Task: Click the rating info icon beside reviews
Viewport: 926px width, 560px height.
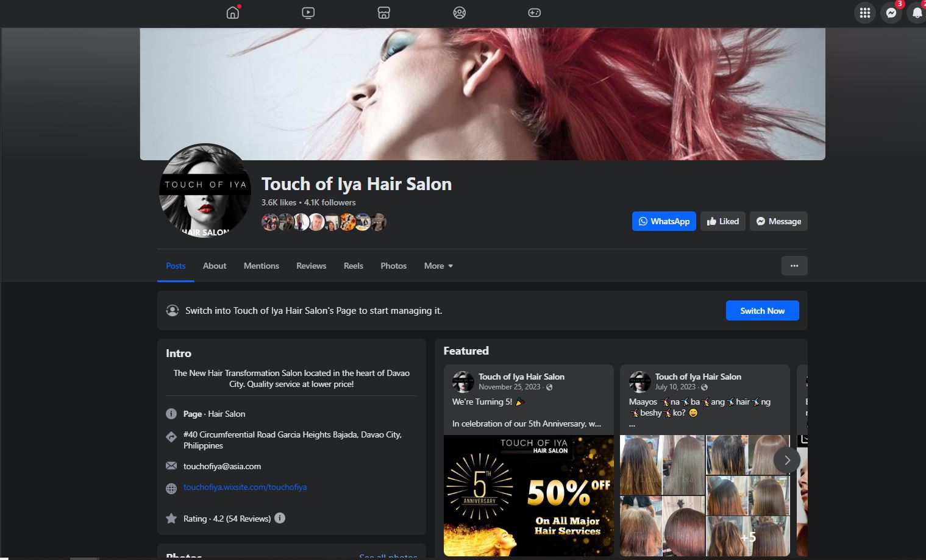Action: point(280,518)
